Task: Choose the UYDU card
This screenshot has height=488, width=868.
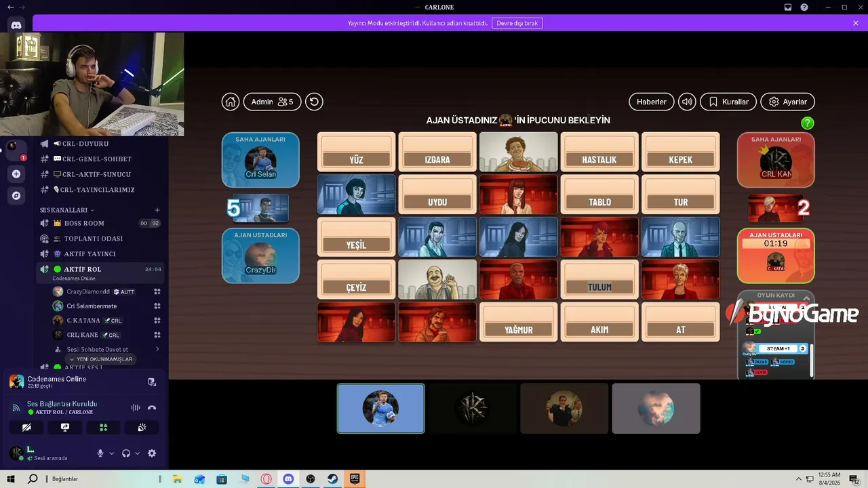Action: pos(437,195)
